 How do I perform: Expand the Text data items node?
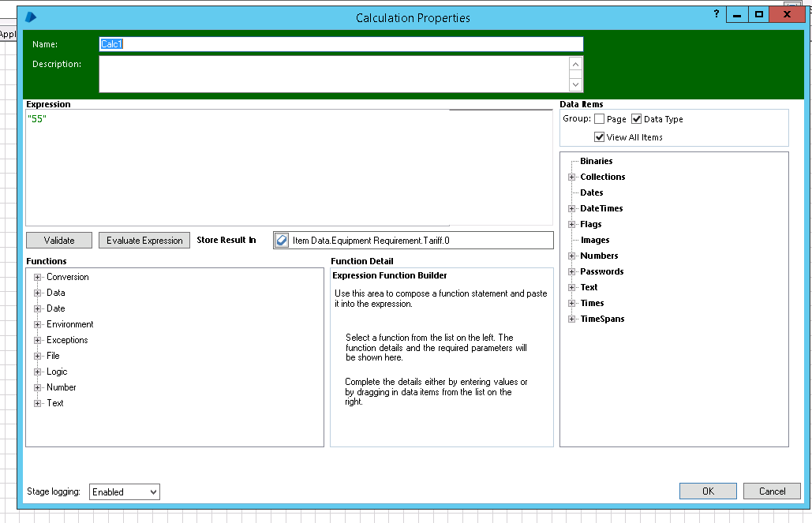coord(571,287)
